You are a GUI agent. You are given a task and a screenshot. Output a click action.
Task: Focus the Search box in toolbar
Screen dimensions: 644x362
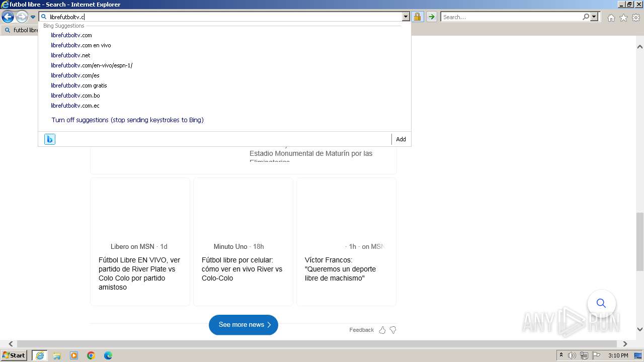tap(511, 17)
